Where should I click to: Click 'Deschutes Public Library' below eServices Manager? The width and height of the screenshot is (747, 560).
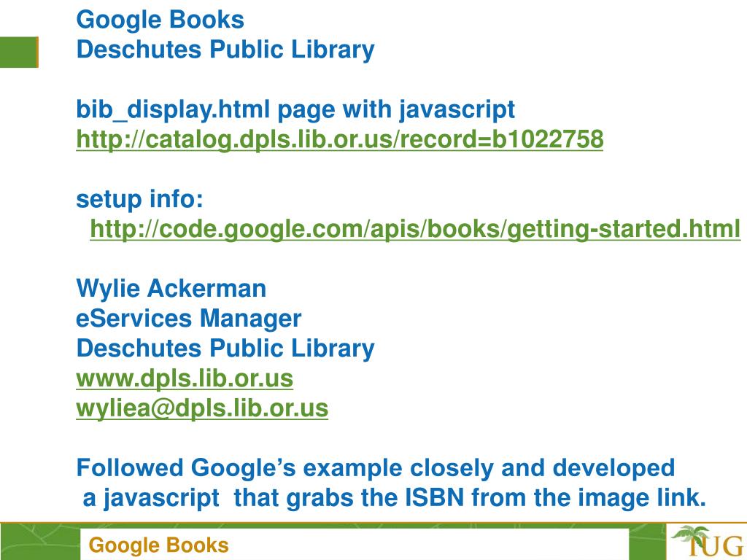coord(225,349)
